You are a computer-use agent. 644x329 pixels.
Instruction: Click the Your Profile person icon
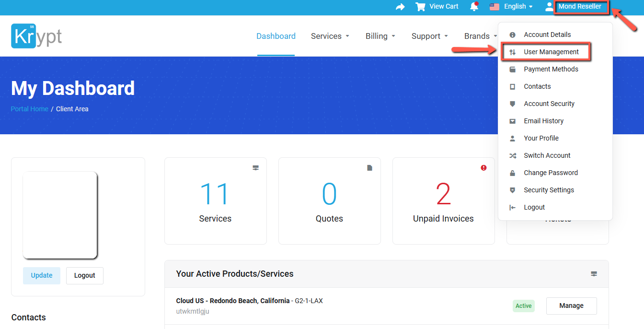(513, 138)
